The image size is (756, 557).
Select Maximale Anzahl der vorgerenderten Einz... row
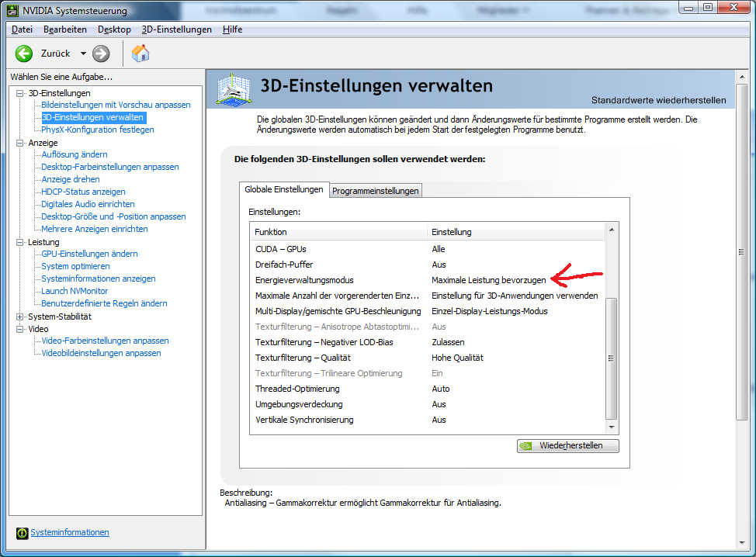(427, 296)
